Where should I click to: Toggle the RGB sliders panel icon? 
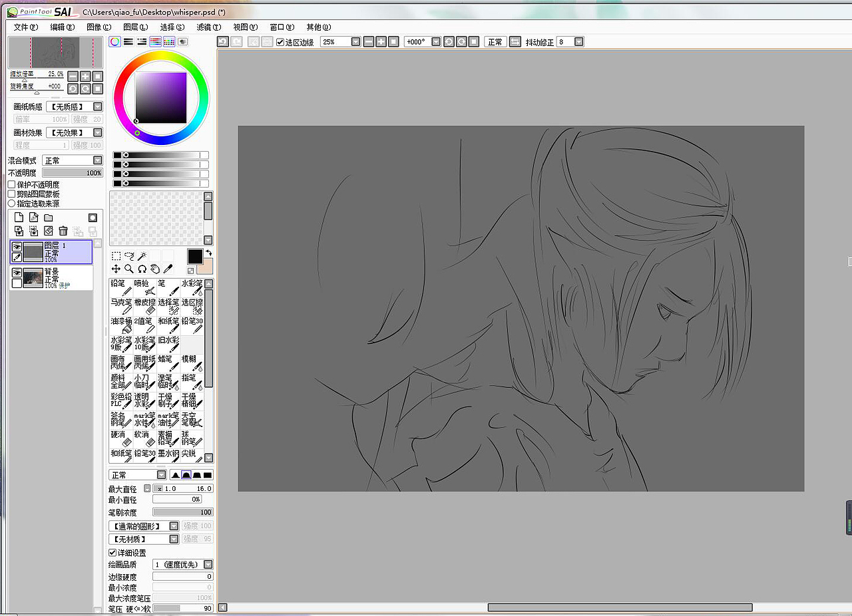[x=128, y=41]
